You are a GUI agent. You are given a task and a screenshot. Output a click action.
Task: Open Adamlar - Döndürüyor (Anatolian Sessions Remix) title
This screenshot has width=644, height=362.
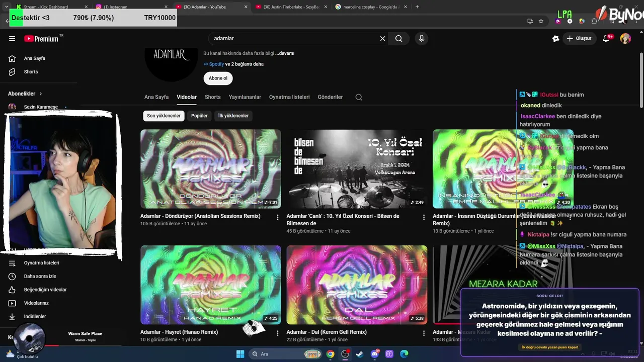pyautogui.click(x=200, y=216)
